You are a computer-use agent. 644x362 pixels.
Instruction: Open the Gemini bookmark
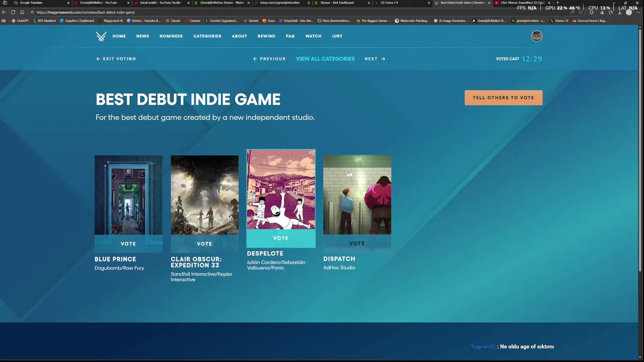(251, 21)
